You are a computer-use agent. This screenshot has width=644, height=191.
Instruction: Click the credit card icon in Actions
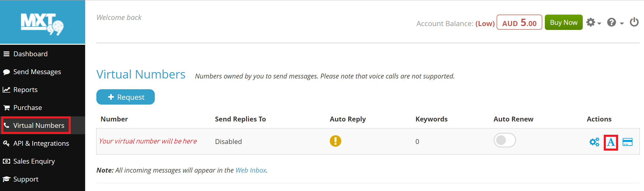click(x=627, y=142)
